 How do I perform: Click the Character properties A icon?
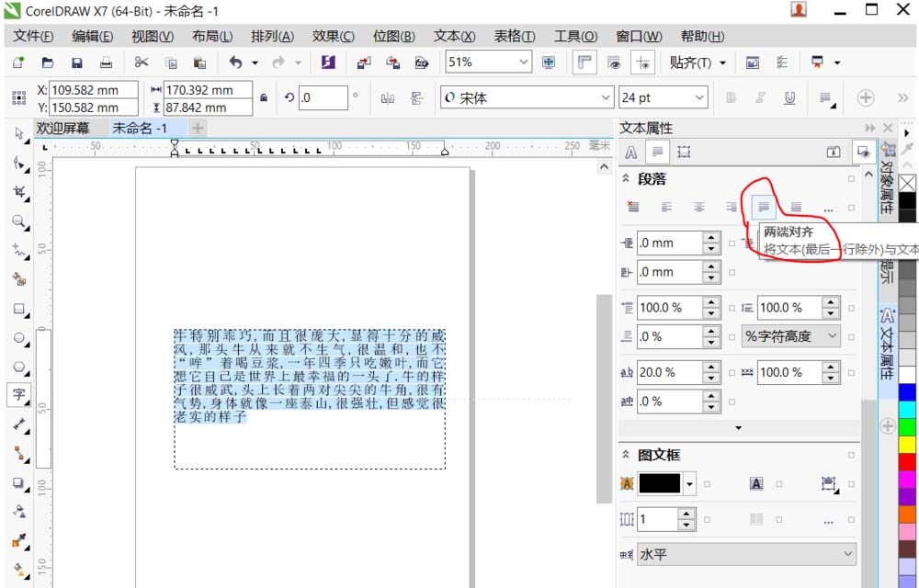(630, 153)
